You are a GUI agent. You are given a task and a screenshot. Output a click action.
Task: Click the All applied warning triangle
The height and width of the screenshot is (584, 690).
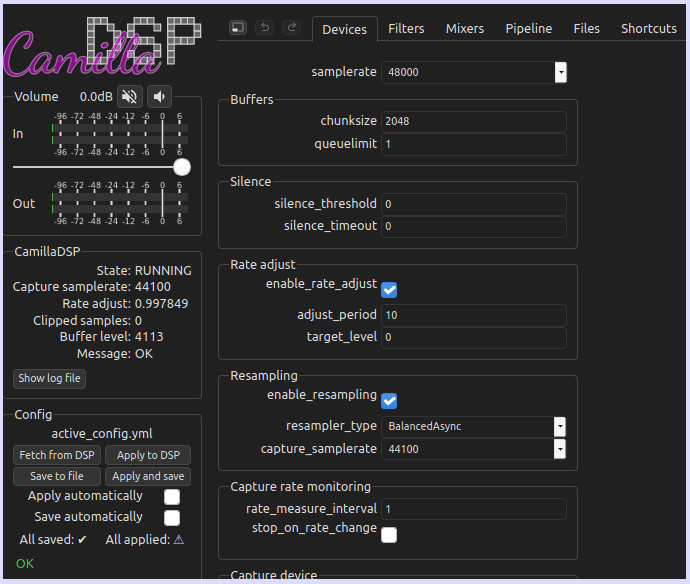coord(179,539)
